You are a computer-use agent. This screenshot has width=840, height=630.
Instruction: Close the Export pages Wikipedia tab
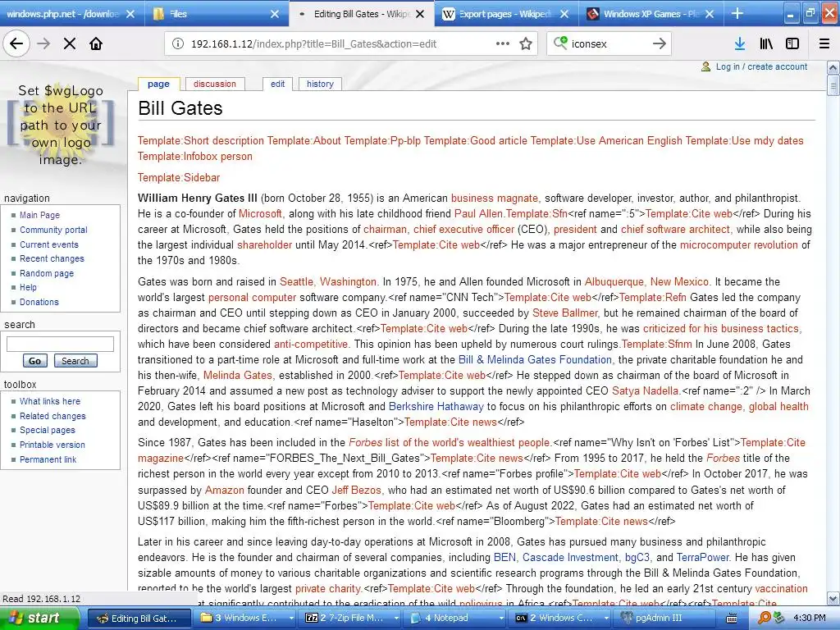tap(564, 14)
